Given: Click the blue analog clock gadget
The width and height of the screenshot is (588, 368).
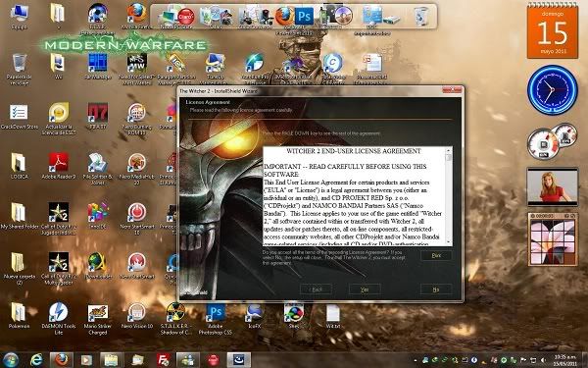Looking at the screenshot, I should (553, 90).
